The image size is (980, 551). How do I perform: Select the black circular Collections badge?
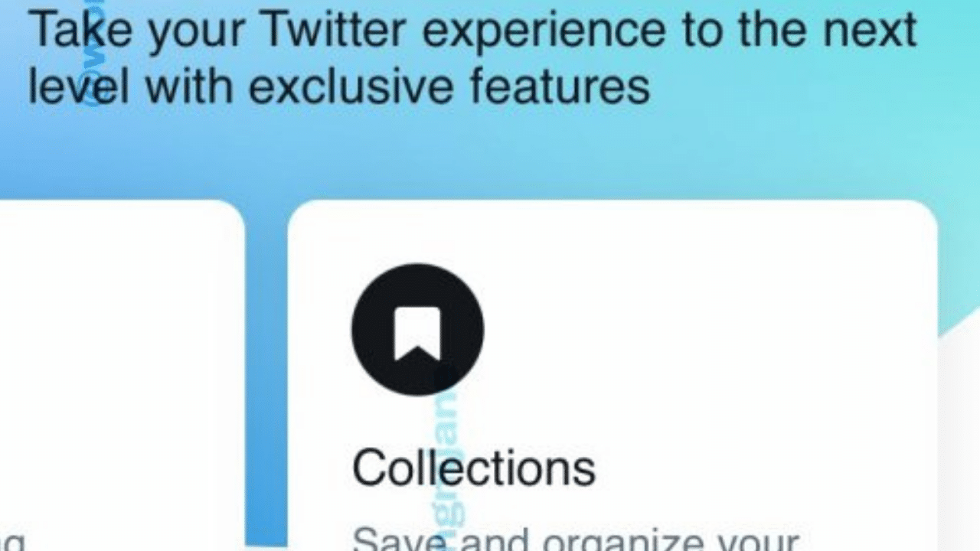[x=417, y=330]
